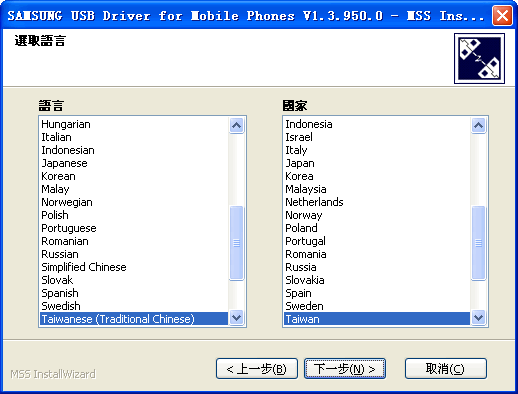The width and height of the screenshot is (518, 394).
Task: Click the country list scrollbar thumb
Action: (x=478, y=243)
